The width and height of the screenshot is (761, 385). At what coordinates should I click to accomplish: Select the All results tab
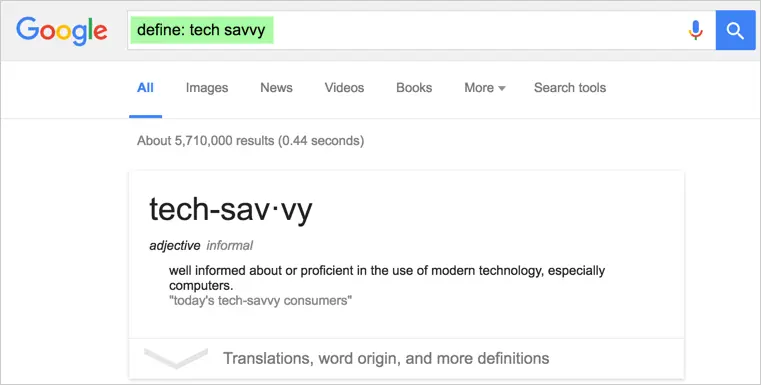pos(145,88)
